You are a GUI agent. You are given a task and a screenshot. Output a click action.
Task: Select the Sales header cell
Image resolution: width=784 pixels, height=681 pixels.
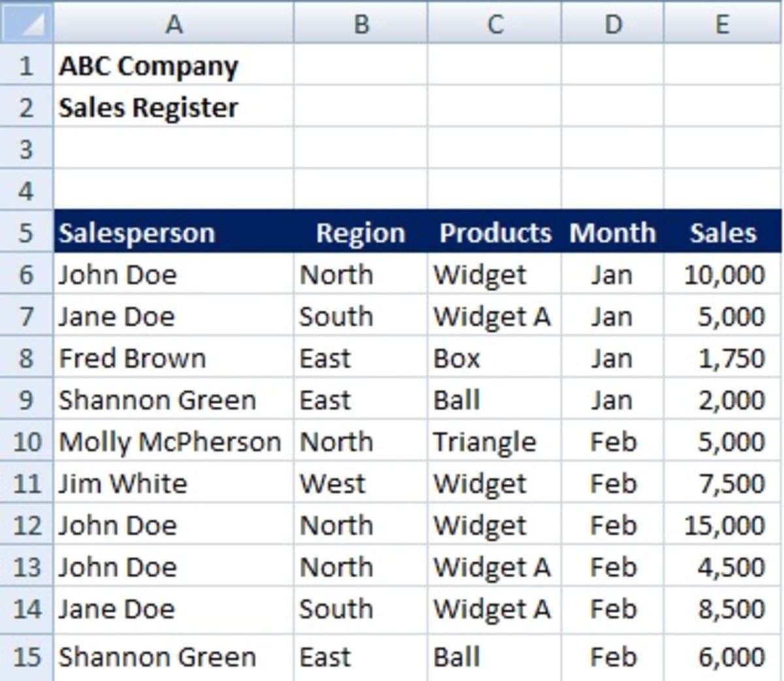(x=723, y=232)
